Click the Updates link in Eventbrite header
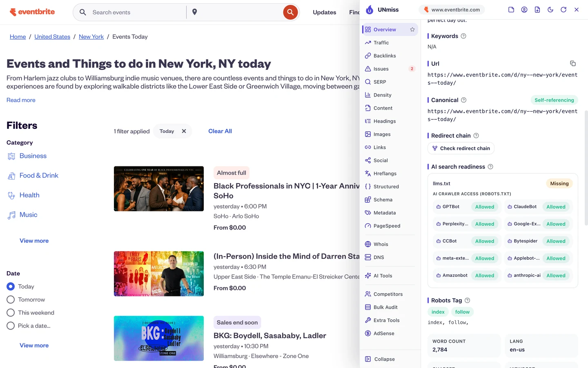Image resolution: width=588 pixels, height=368 pixels. [324, 12]
